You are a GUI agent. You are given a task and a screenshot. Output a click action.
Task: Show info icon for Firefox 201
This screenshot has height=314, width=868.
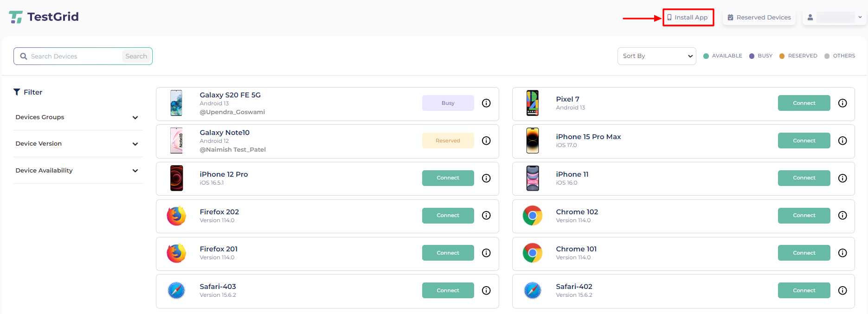click(486, 253)
